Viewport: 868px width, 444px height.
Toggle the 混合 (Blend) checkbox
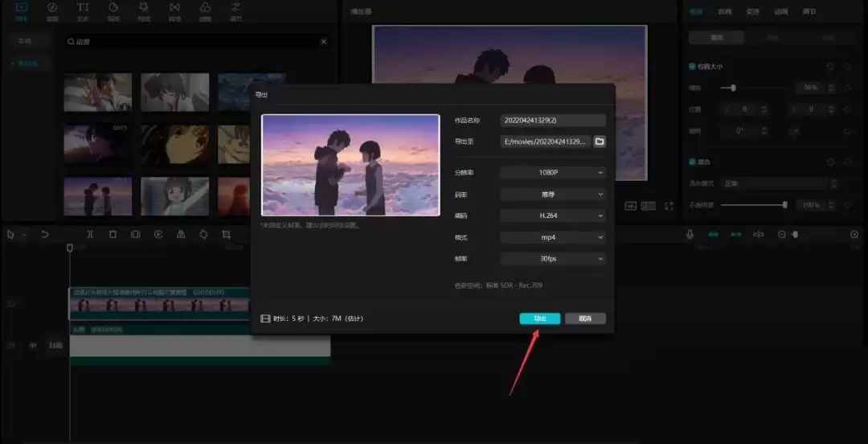click(692, 162)
